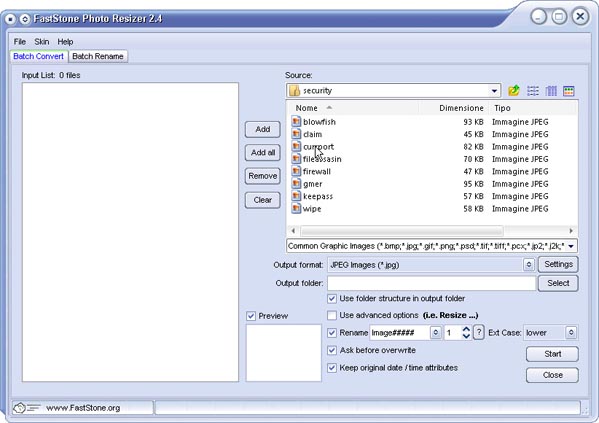The width and height of the screenshot is (599, 423).
Task: Click the Add button
Action: click(262, 129)
